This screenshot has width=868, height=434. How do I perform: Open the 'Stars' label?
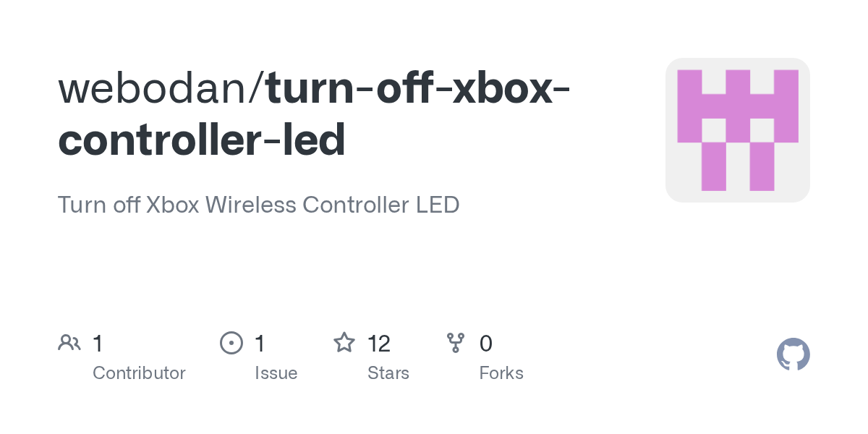(x=388, y=373)
